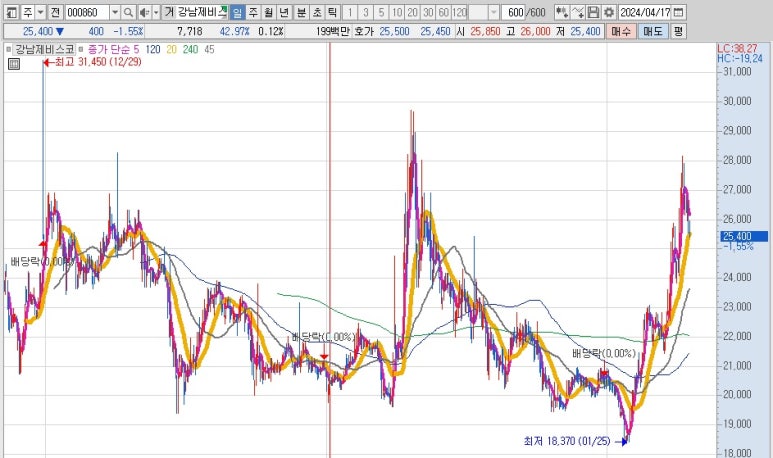The width and height of the screenshot is (773, 458).
Task: Click the high price 26,000
Action: point(535,32)
